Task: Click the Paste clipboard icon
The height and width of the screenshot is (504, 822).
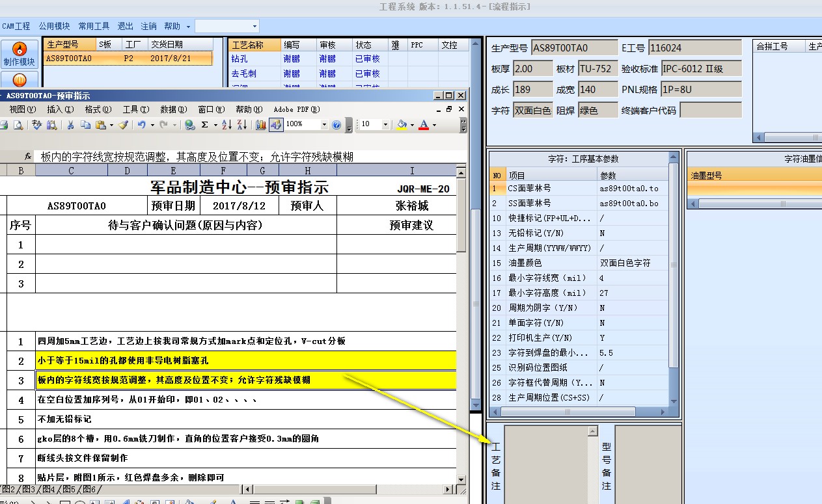Action: pyautogui.click(x=100, y=124)
